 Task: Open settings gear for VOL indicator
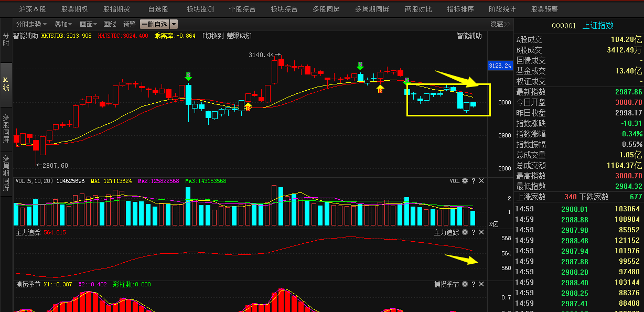[x=465, y=181]
